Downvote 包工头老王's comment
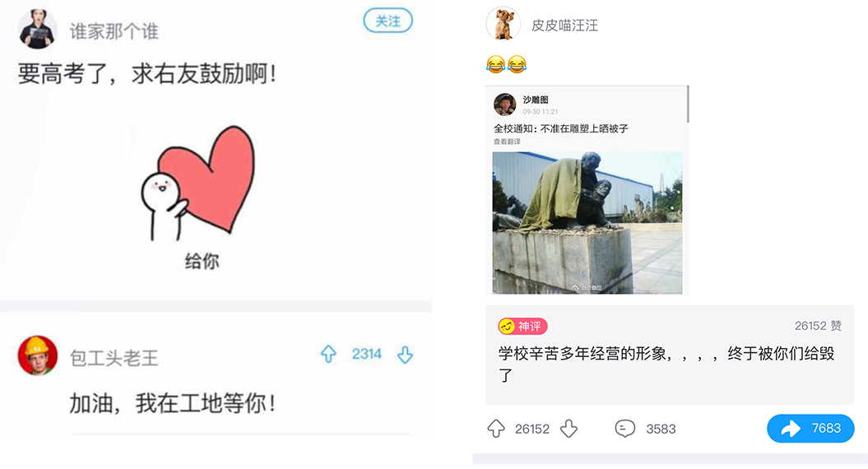Image resolution: width=868 pixels, height=469 pixels. point(406,355)
